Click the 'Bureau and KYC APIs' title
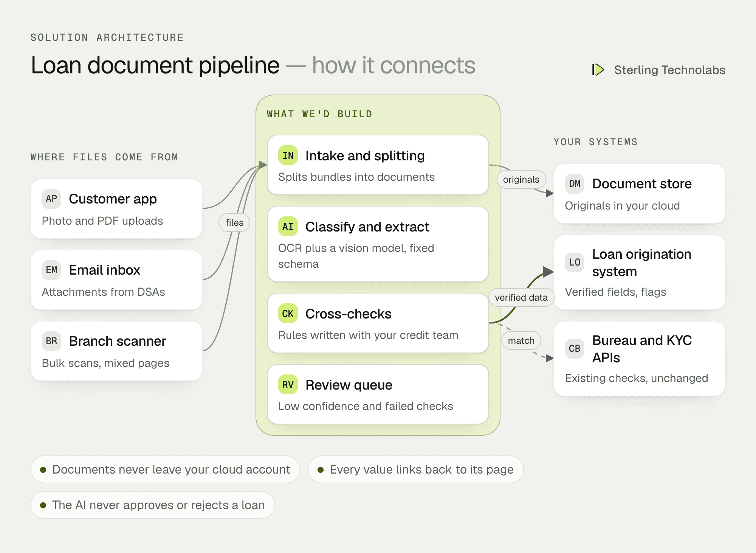Screen dimensions: 756x553 click(642, 349)
